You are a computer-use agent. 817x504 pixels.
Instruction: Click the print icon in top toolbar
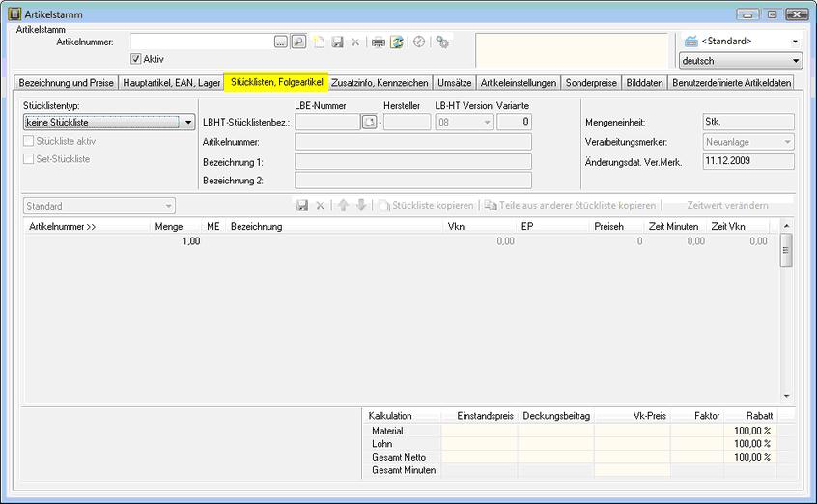379,42
